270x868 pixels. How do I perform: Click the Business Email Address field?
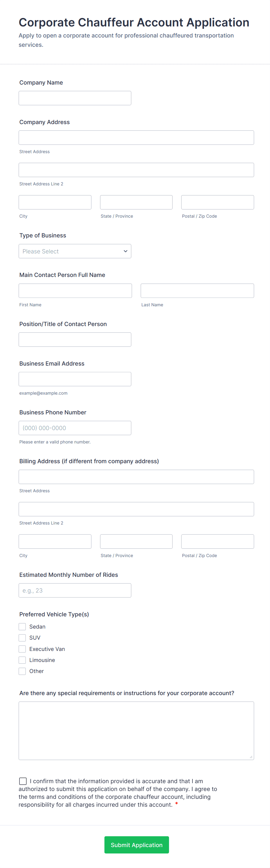click(75, 379)
